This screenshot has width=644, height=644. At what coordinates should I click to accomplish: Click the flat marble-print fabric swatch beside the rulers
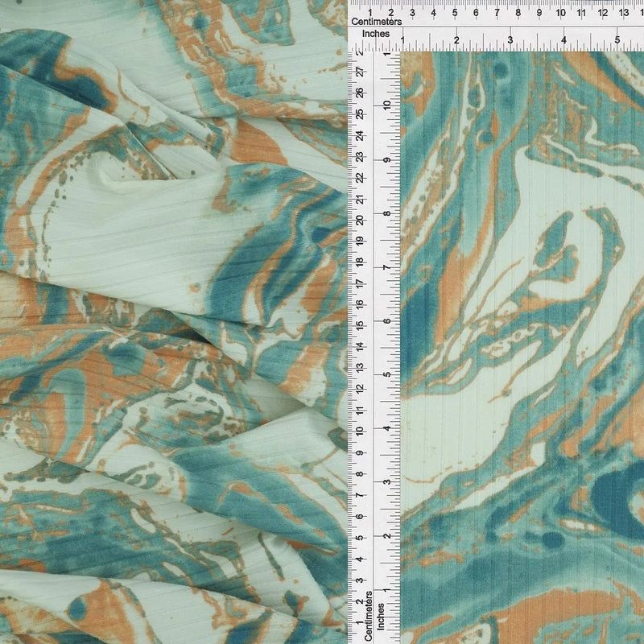[522, 348]
